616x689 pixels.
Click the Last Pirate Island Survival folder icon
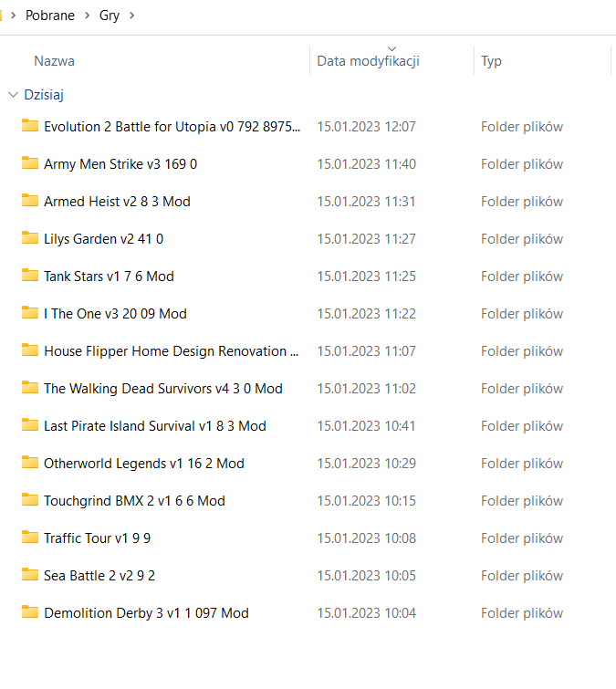click(30, 424)
